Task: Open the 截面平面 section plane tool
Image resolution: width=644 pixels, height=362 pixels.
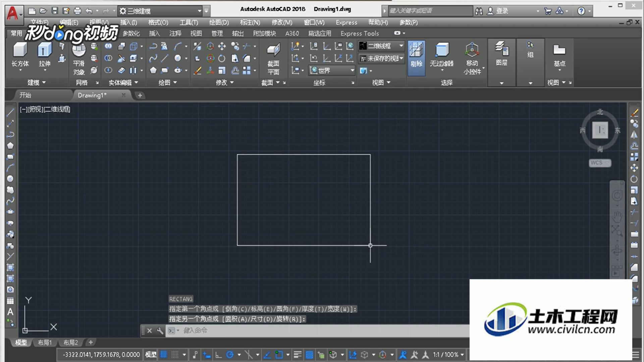Action: 273,59
